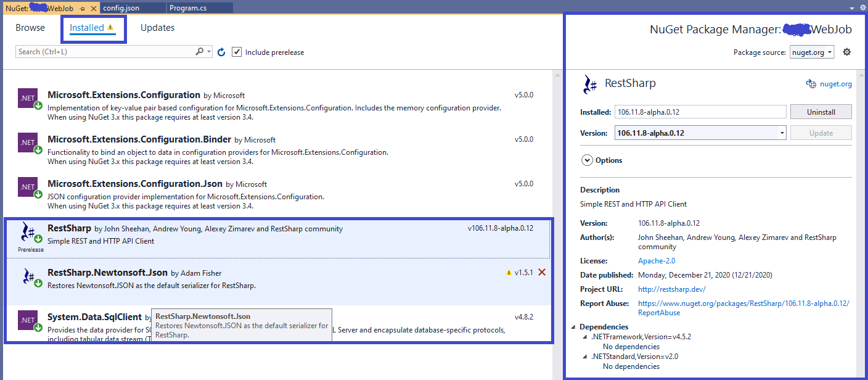Uninstall RestSharp.Newtonsoft.Json with red X
868x380 pixels.
pyautogui.click(x=542, y=272)
